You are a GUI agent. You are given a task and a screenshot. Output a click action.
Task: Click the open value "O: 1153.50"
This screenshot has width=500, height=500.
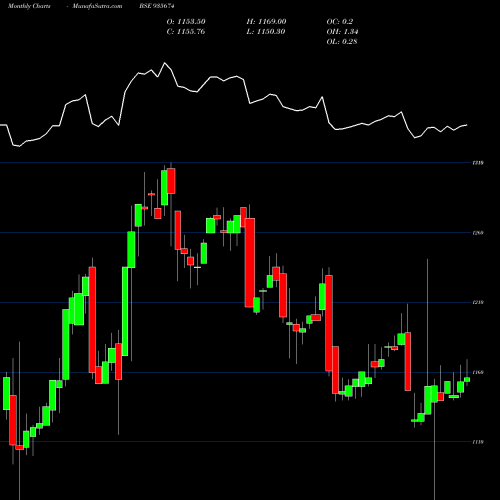point(186,22)
